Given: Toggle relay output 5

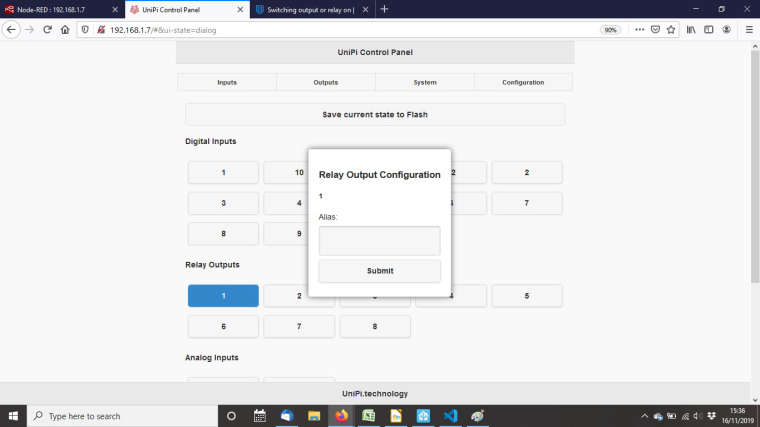Looking at the screenshot, I should pos(527,296).
